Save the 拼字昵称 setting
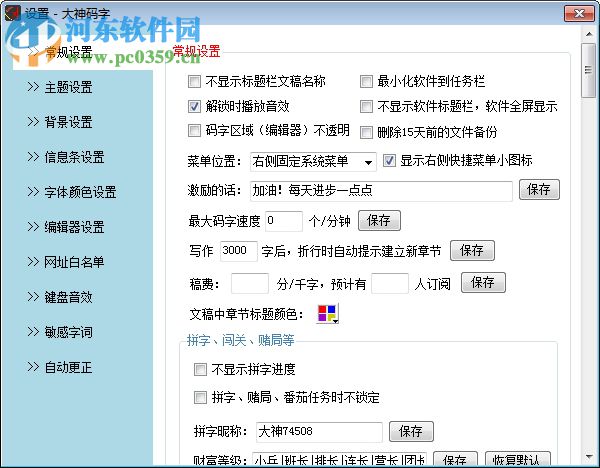Viewport: 600px width, 468px height. 411,432
